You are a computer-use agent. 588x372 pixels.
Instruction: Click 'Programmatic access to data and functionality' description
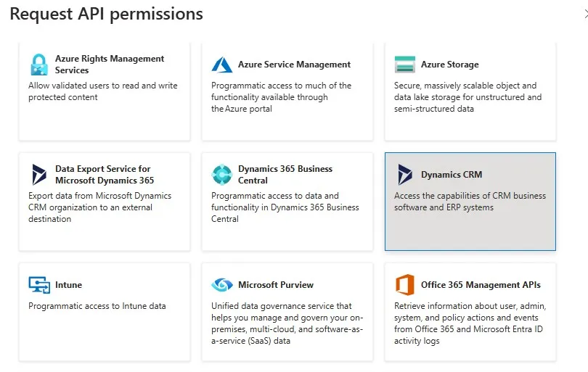click(x=285, y=207)
